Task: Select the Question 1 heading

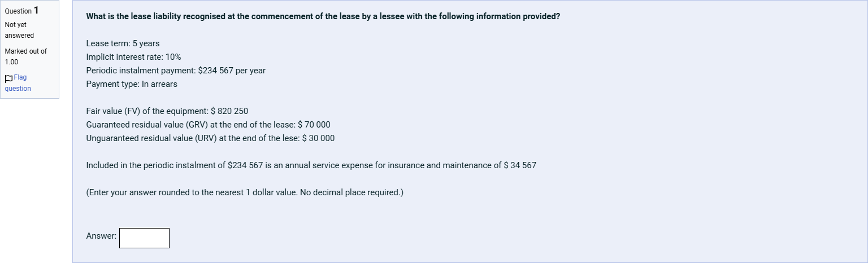Action: point(22,11)
